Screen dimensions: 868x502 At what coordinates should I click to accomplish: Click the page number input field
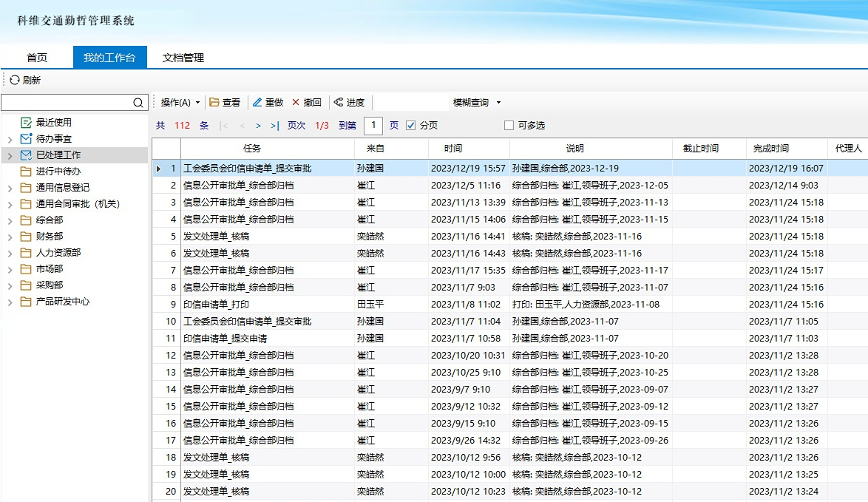coord(373,126)
